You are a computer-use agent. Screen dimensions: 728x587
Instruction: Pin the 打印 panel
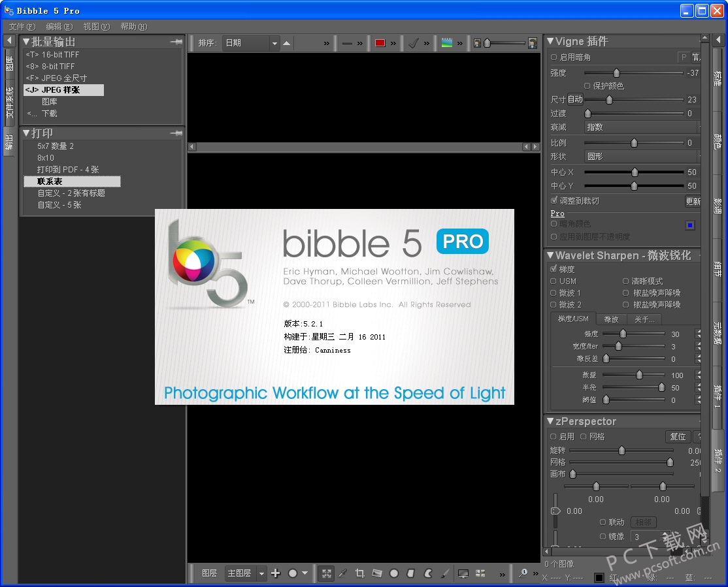(176, 133)
